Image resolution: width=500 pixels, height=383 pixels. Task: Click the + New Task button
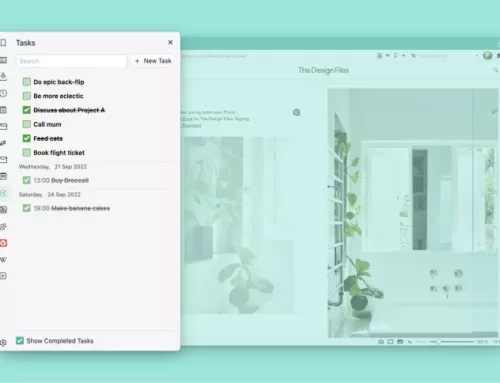(152, 61)
